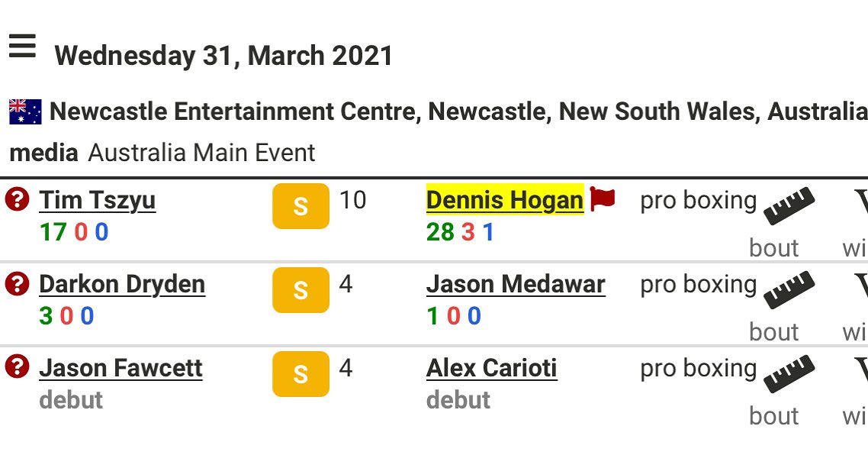Click the yellow S badge for Tszyu bout
Image resolution: width=868 pixels, height=455 pixels.
pos(301,206)
